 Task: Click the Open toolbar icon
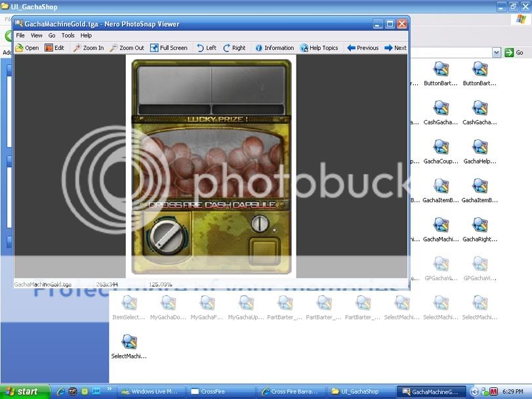(27, 48)
